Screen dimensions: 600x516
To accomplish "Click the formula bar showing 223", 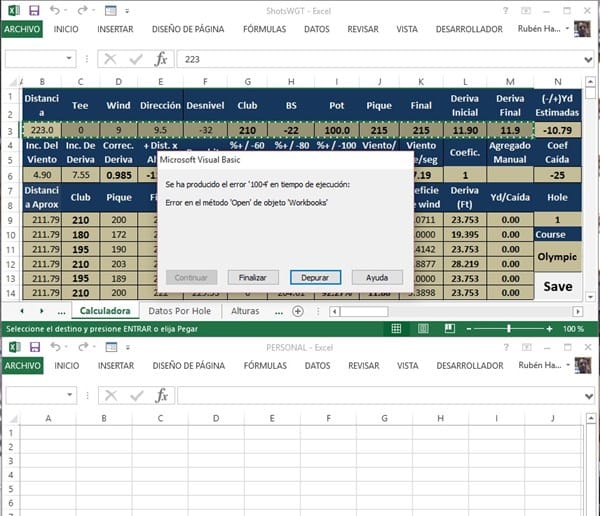I will tap(380, 59).
